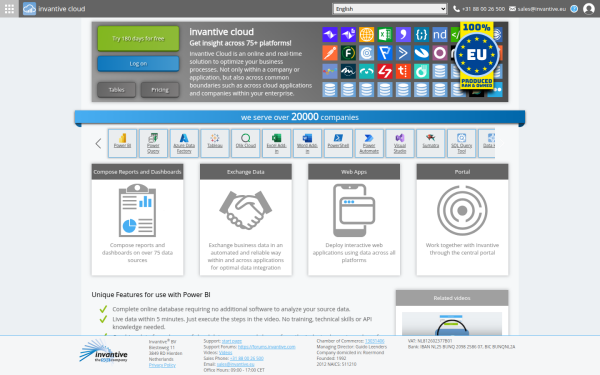600x375 pixels.
Task: Click the email envelope icon in header
Action: pos(512,9)
